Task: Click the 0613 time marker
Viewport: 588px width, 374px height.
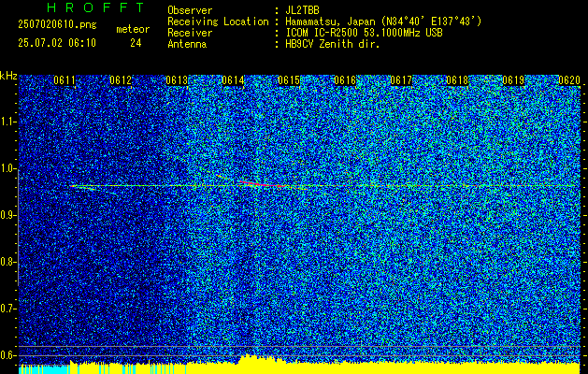Action: point(177,80)
